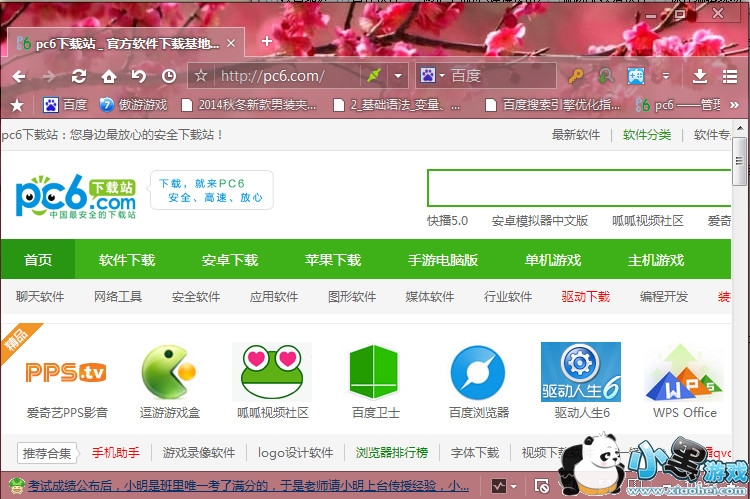Open the history clock icon
This screenshot has height=499, width=750.
(x=169, y=76)
